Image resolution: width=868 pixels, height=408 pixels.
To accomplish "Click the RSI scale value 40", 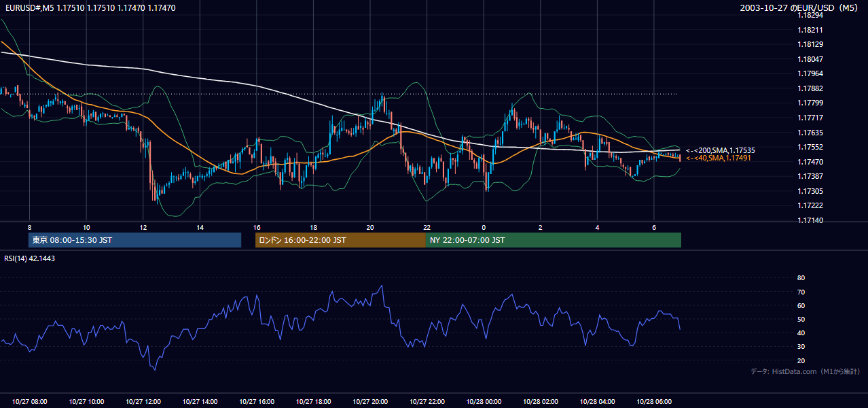I will click(x=801, y=333).
